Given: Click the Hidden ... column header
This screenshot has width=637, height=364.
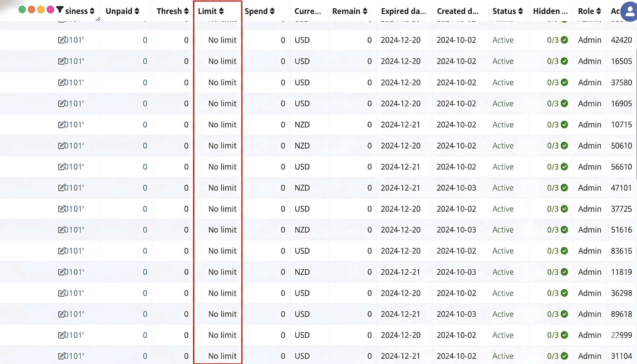Looking at the screenshot, I should pyautogui.click(x=550, y=11).
